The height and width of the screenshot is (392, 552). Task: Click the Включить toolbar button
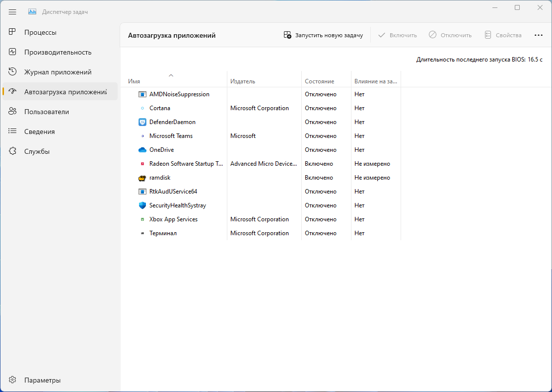tap(398, 35)
